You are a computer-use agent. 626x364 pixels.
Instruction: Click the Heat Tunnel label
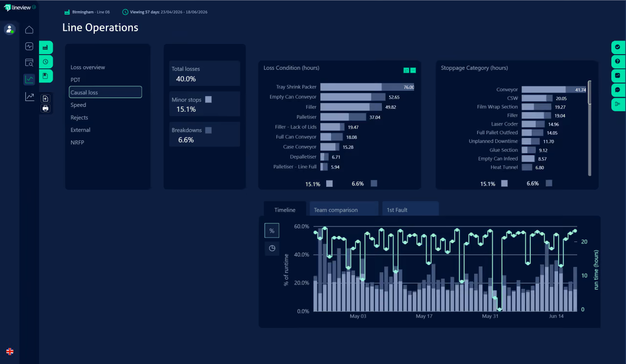pos(504,167)
